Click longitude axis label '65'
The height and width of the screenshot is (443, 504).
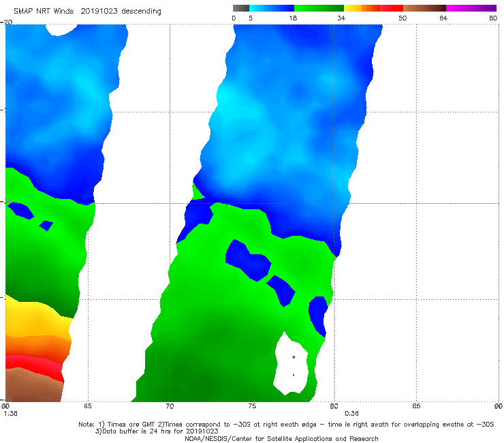[x=88, y=406]
